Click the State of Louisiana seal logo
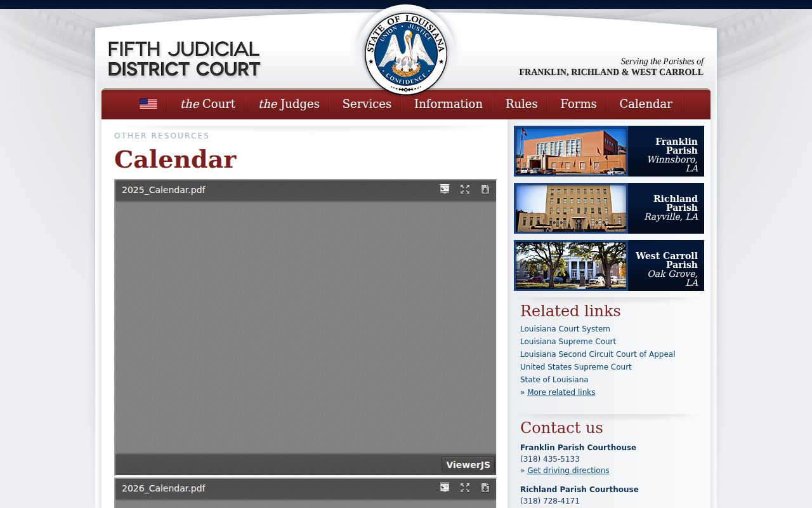Screen dimensions: 812x508 (406, 53)
